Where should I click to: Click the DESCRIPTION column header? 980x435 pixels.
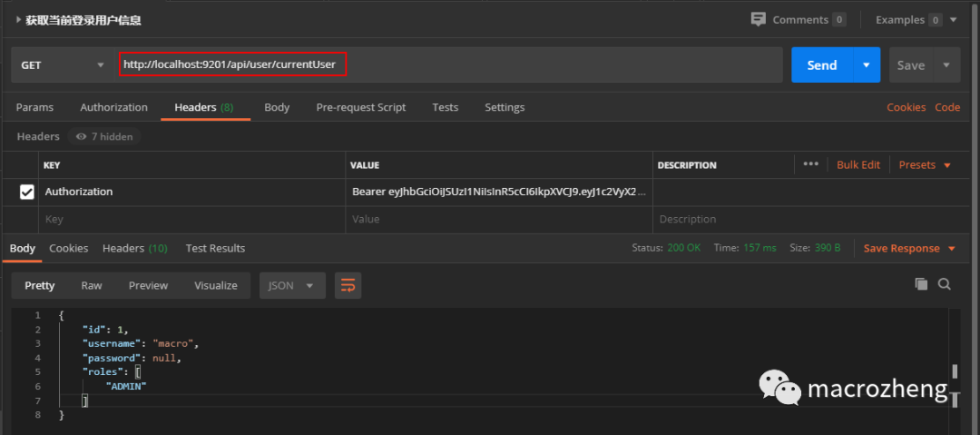tap(687, 165)
